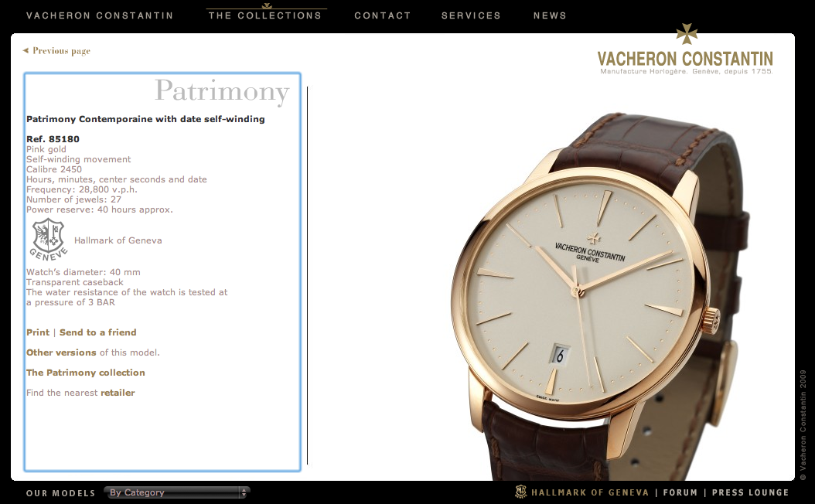The width and height of the screenshot is (815, 504).
Task: Open the Forum footer link
Action: (680, 492)
